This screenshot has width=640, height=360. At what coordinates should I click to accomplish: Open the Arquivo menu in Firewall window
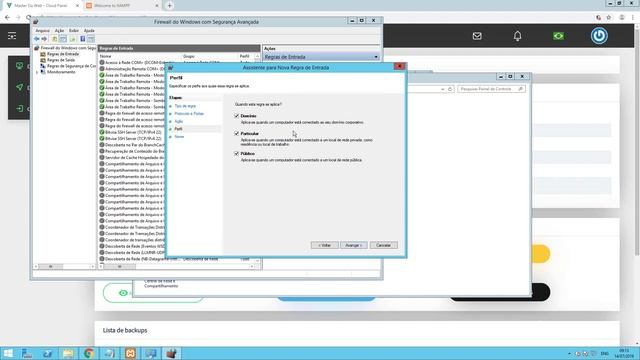pos(42,31)
